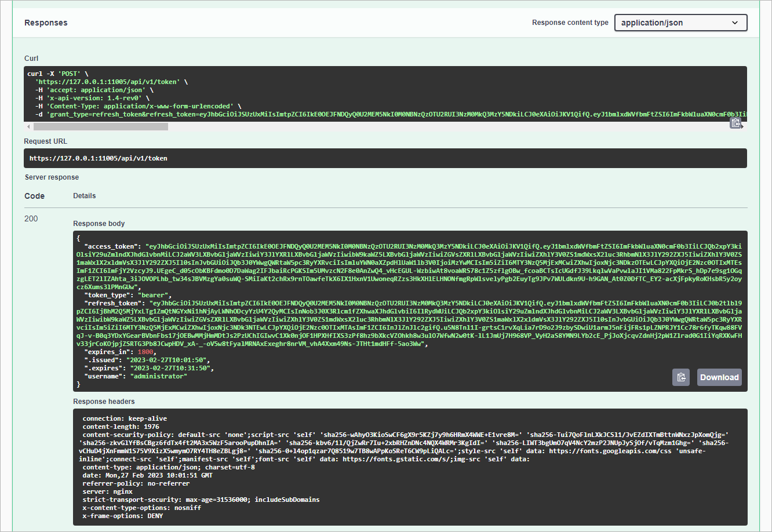Download the server response body

tap(719, 377)
